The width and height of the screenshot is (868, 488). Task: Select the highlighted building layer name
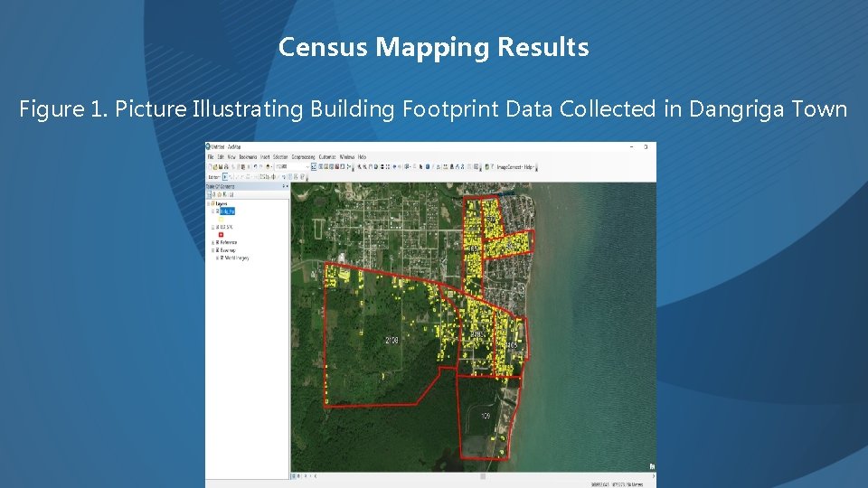pos(228,211)
